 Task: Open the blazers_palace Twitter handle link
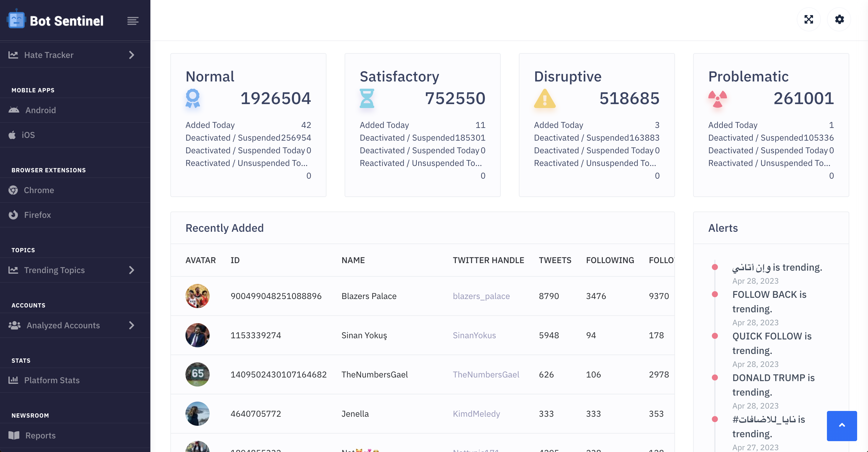pos(481,296)
